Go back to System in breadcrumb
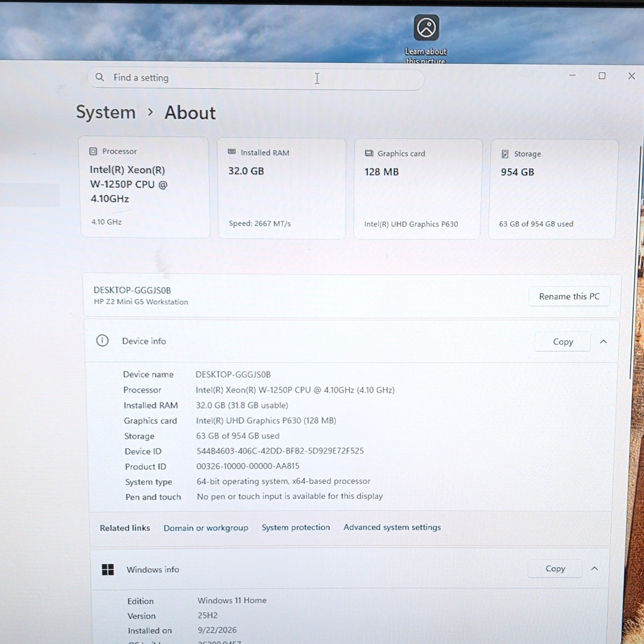 pos(106,112)
